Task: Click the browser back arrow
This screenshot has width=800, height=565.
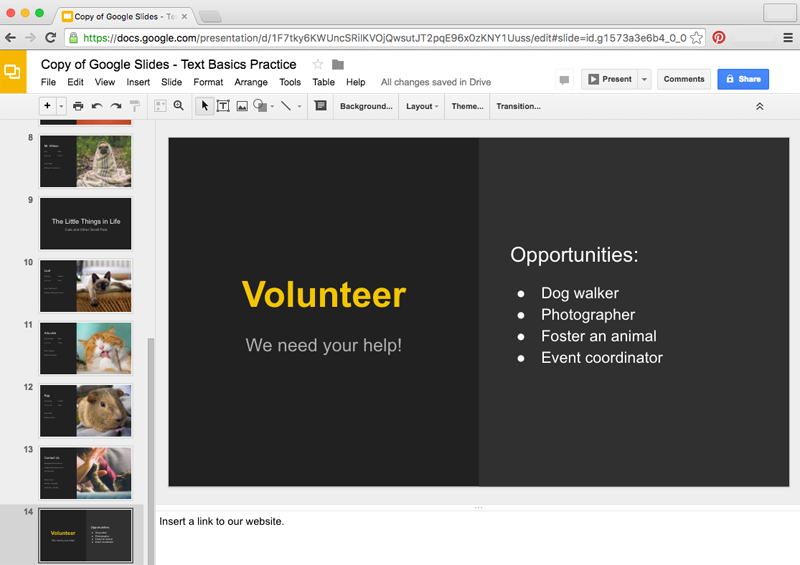Action: point(10,38)
